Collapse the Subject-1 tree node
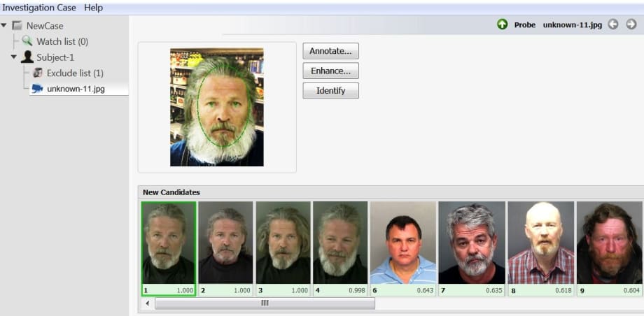Screen dimensions: 644x316 click(x=13, y=57)
